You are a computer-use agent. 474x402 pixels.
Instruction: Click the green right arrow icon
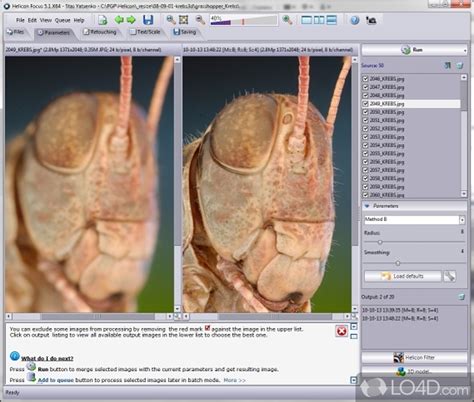coord(131,20)
